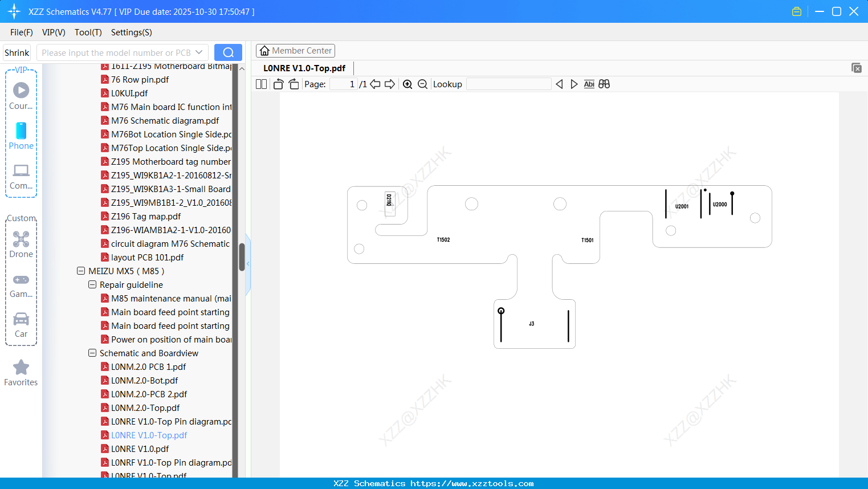The height and width of the screenshot is (489, 868).
Task: Open the Settings menu
Action: click(132, 32)
